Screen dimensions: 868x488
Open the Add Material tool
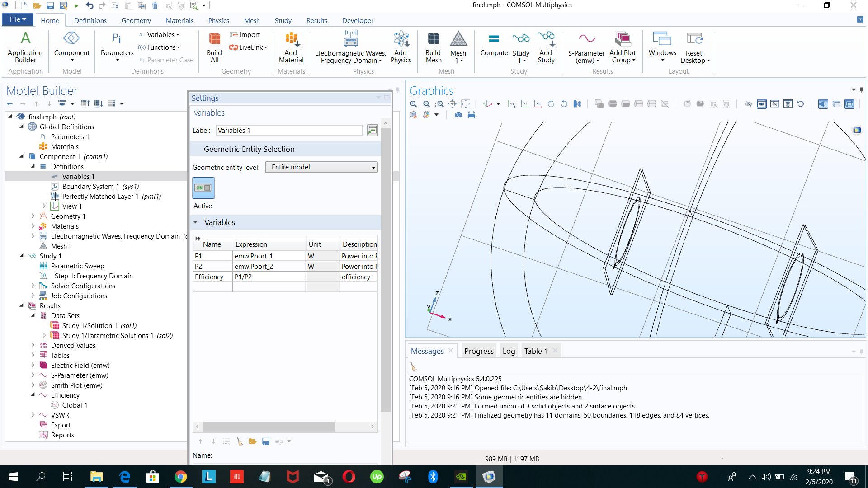coord(291,48)
